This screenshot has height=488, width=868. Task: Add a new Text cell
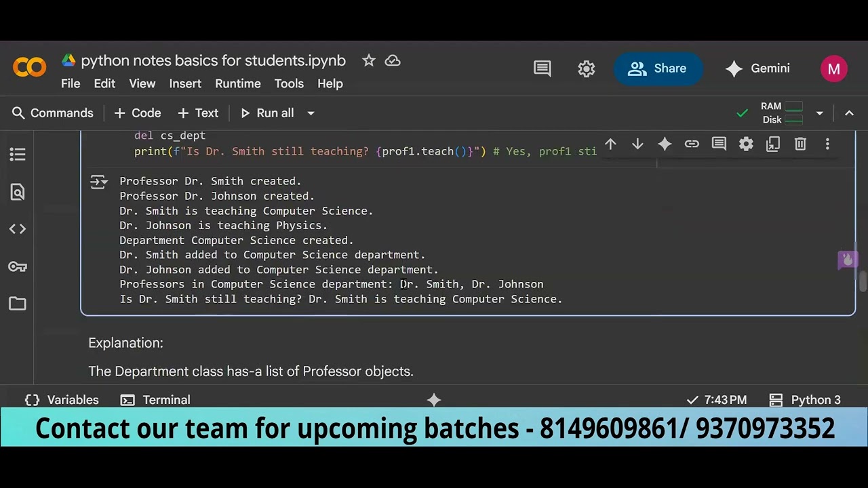198,113
